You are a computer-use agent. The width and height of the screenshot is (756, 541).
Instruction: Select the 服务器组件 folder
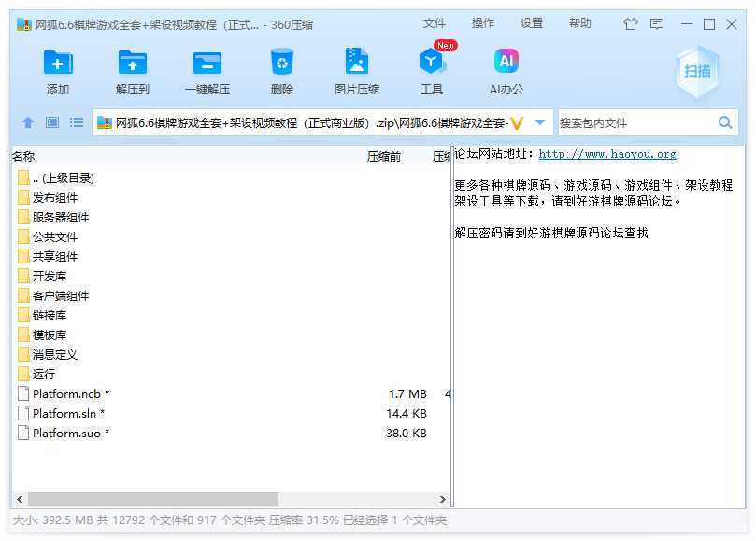tap(61, 217)
